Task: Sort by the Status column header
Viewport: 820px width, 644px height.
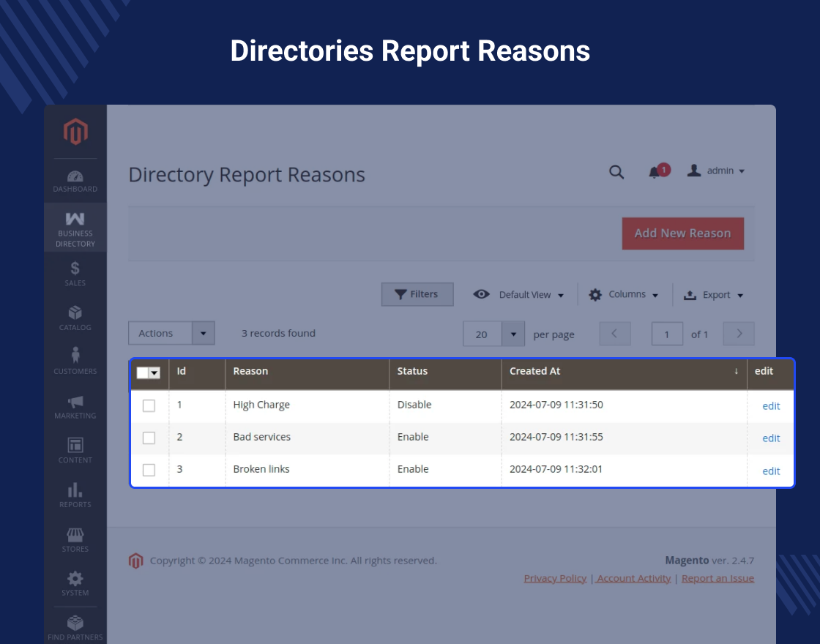Action: click(412, 371)
